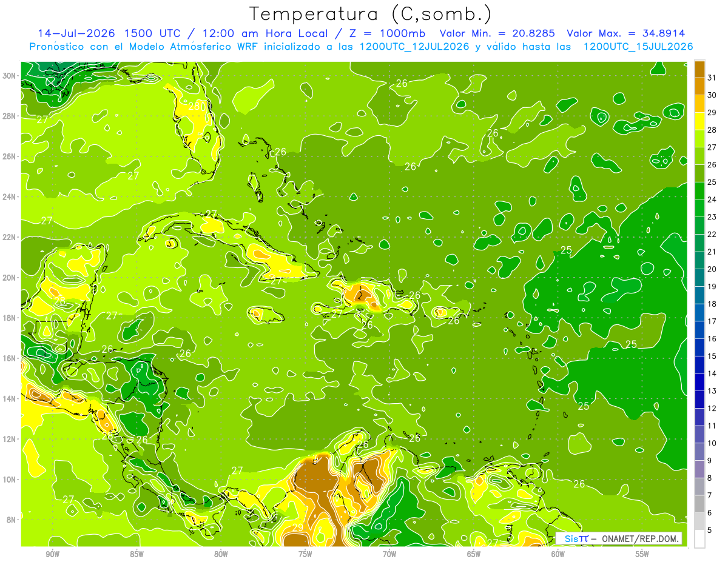Click the "Temperatura (C,somb.)" map title
Screen dimensions: 728x562
click(370, 15)
